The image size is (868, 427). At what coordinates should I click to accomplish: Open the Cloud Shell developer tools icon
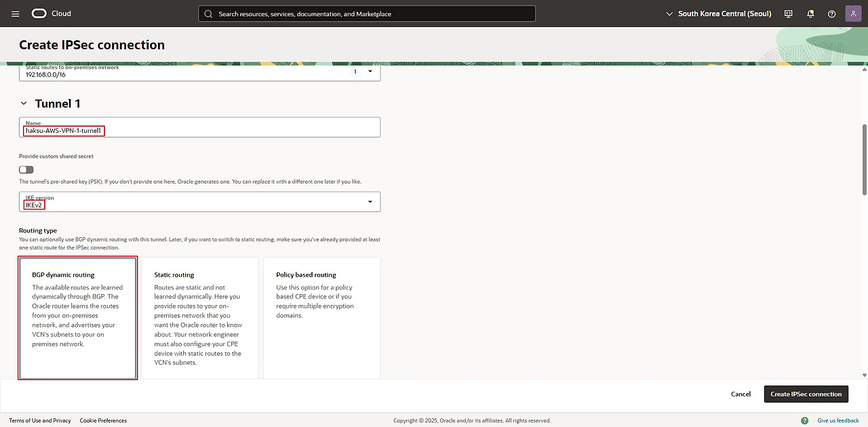click(789, 14)
